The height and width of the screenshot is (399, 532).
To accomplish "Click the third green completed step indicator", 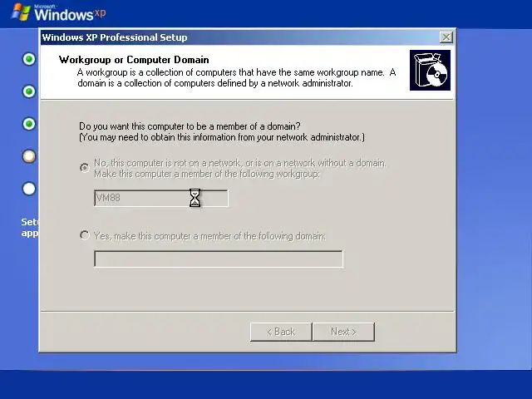I will click(x=29, y=124).
